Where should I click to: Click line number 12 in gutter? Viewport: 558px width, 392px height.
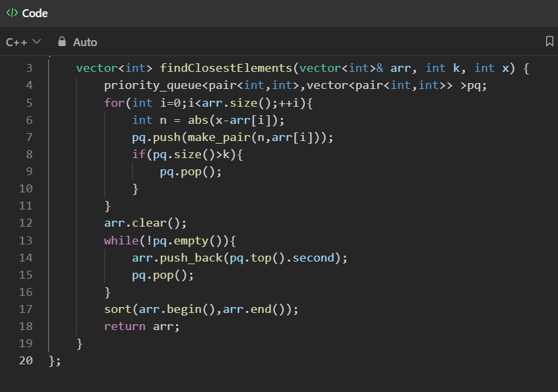click(x=26, y=223)
